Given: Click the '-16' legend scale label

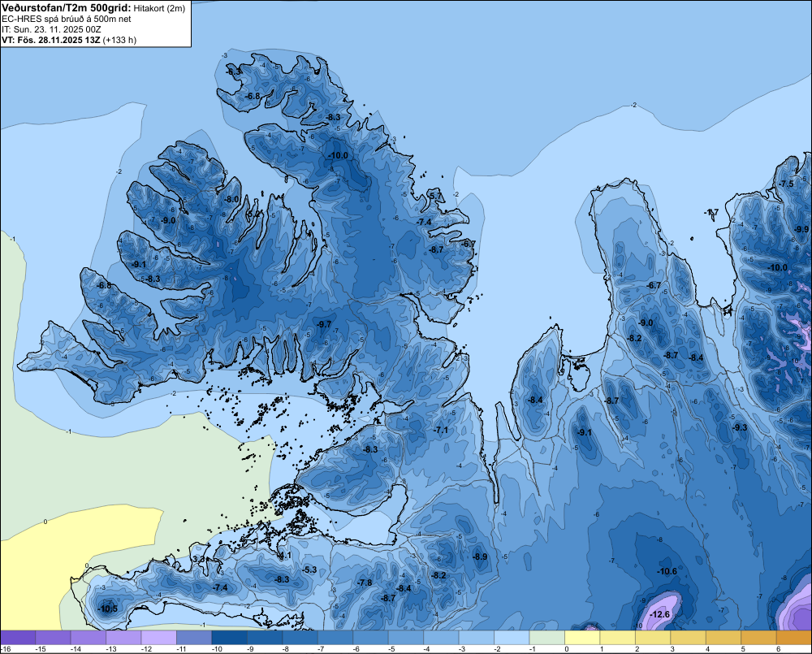Looking at the screenshot, I should pos(6,649).
